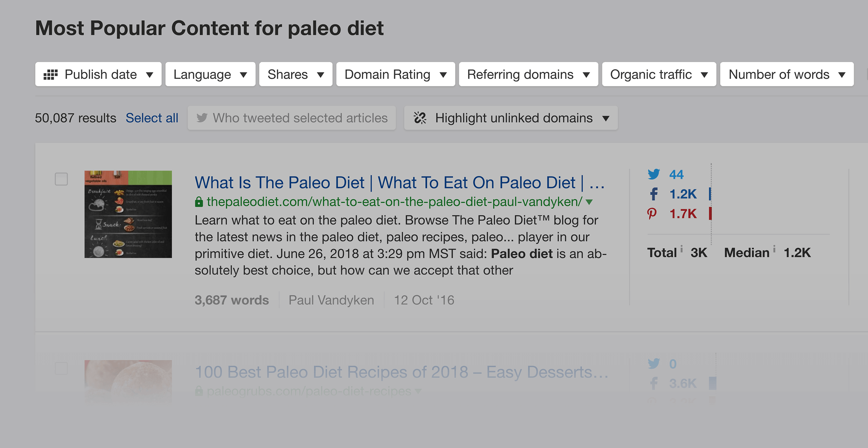Image resolution: width=868 pixels, height=448 pixels.
Task: Open the Domain Rating filter dropdown
Action: tap(395, 74)
